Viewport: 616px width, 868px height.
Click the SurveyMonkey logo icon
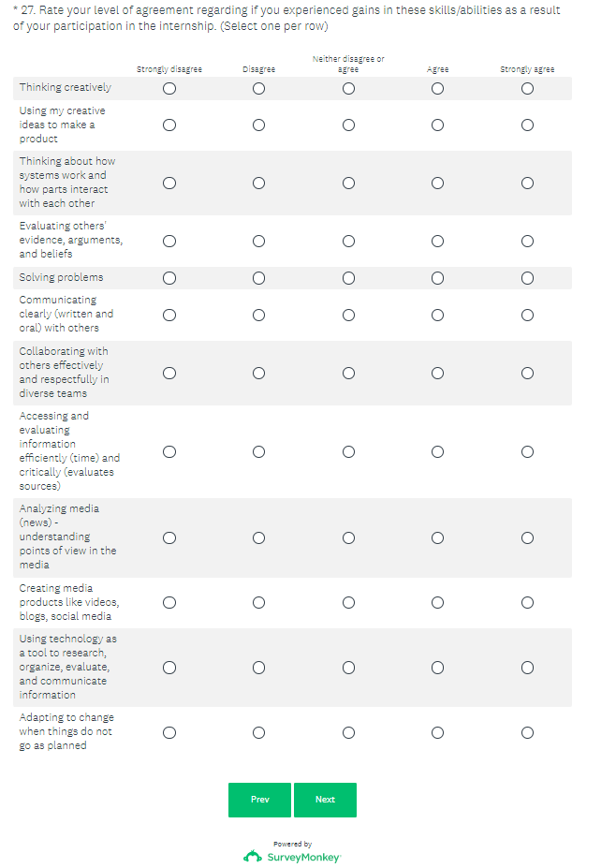(x=253, y=856)
